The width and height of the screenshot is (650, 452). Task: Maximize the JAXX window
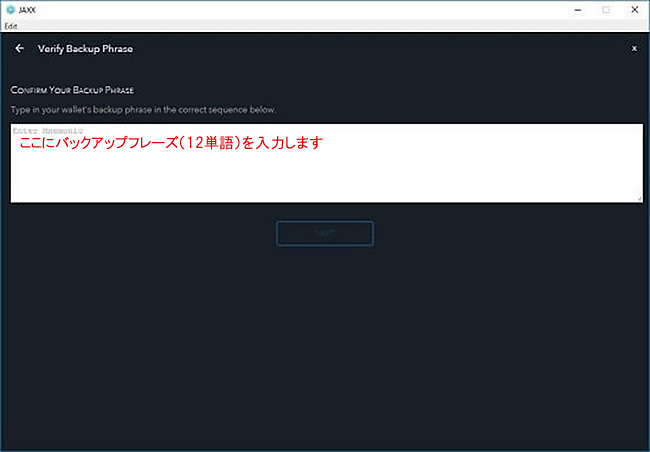click(606, 9)
